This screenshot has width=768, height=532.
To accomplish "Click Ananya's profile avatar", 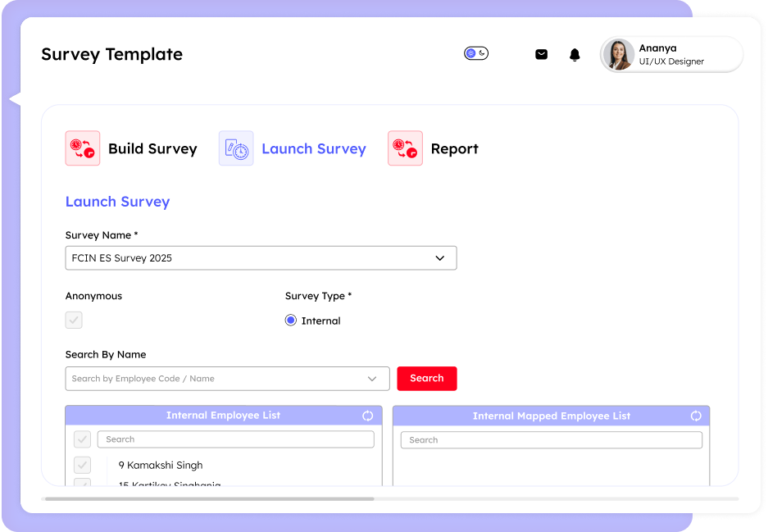I will click(618, 55).
